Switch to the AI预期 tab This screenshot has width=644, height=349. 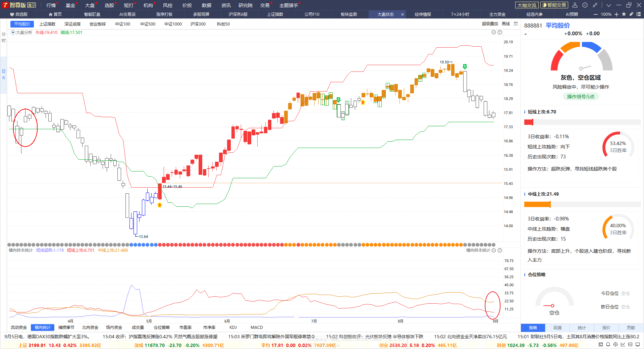point(572,14)
